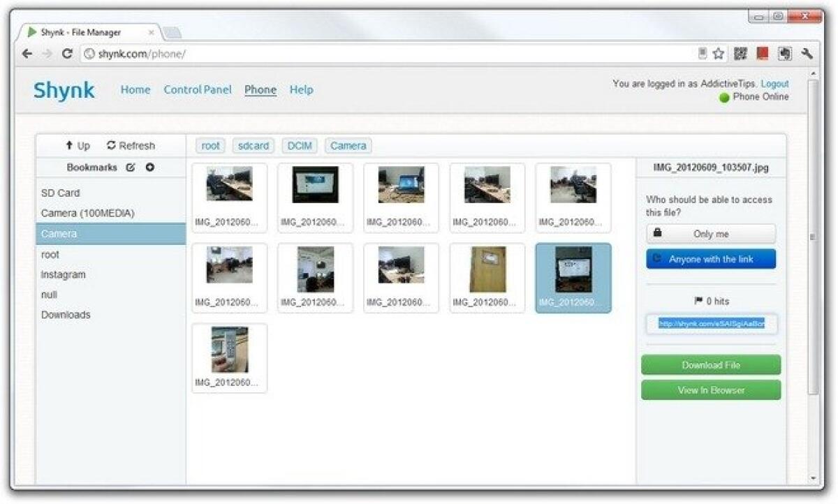Viewport: 838px width, 504px height.
Task: Open the edit bookmarks pencil icon
Action: [x=131, y=167]
